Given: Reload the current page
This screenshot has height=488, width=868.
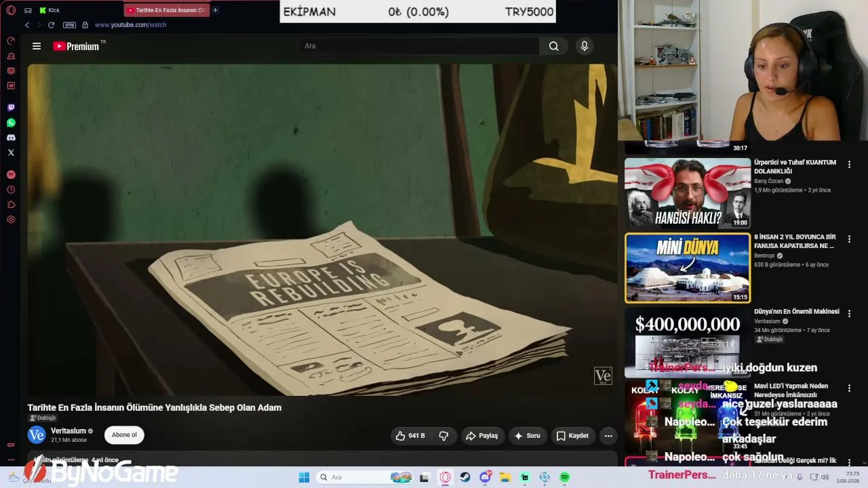Looking at the screenshot, I should tap(51, 25).
